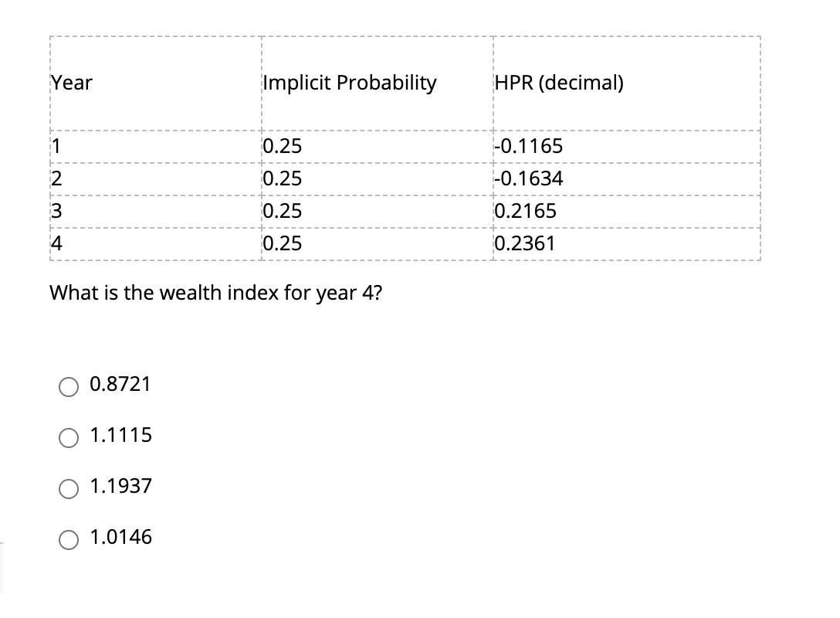Click the 1.1115 answer label text

(120, 435)
